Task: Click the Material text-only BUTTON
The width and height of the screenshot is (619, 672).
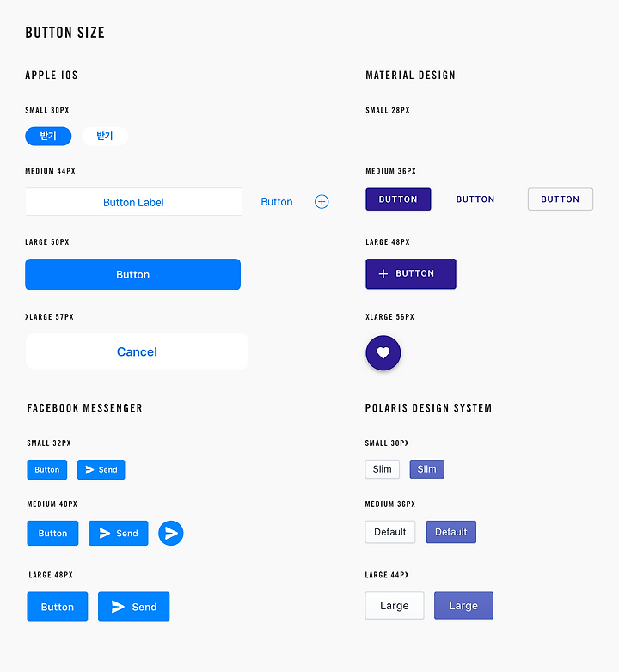Action: 475,199
